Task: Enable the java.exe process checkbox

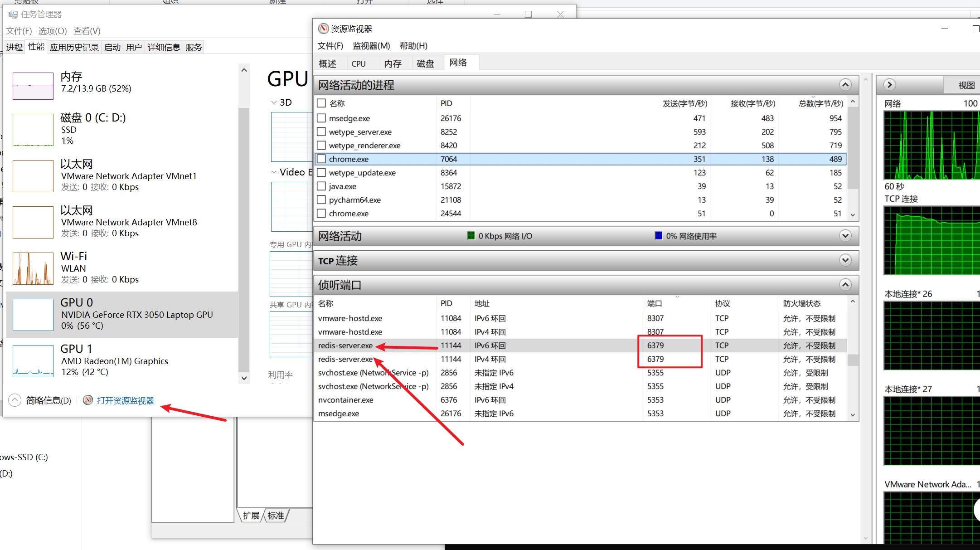Action: 321,186
